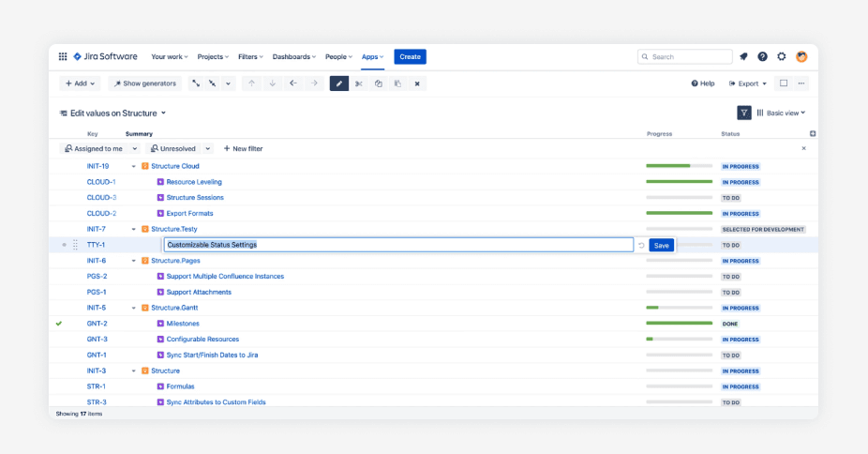Collapse the Structure.Pages row
Image resolution: width=868 pixels, height=454 pixels.
[x=133, y=261]
